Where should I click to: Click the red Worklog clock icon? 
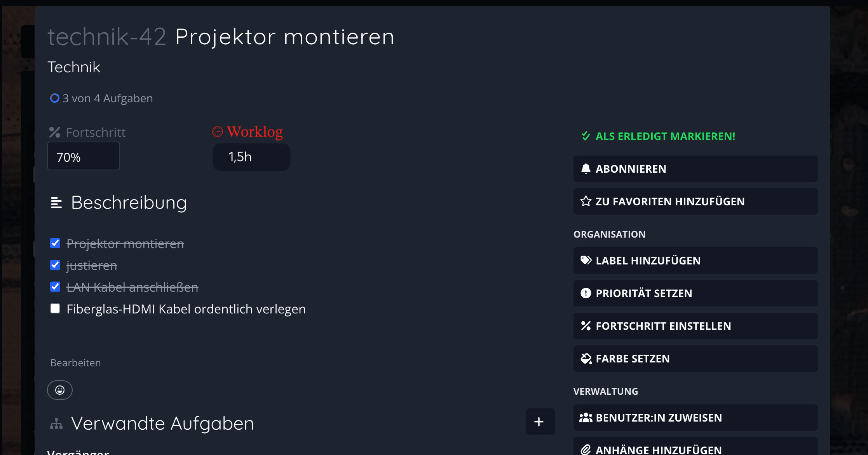pyautogui.click(x=218, y=132)
